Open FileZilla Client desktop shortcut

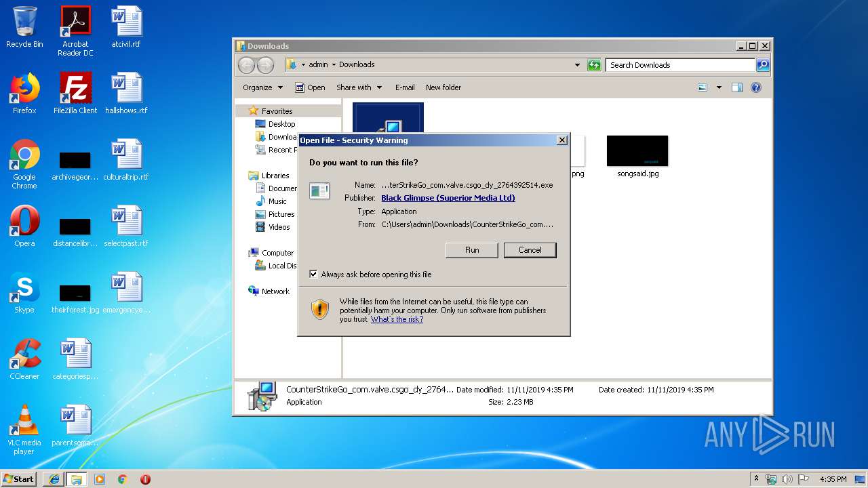tap(75, 94)
